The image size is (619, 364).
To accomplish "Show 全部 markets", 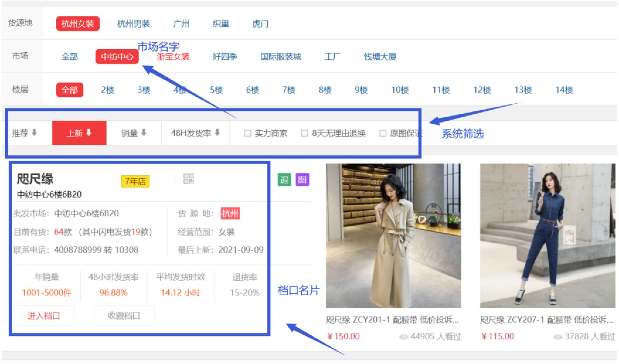I will click(70, 57).
